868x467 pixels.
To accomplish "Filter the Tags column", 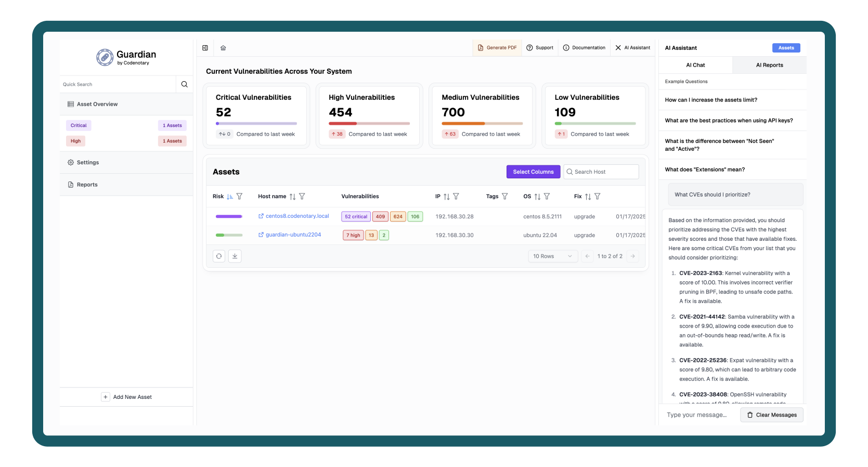I will pyautogui.click(x=505, y=197).
